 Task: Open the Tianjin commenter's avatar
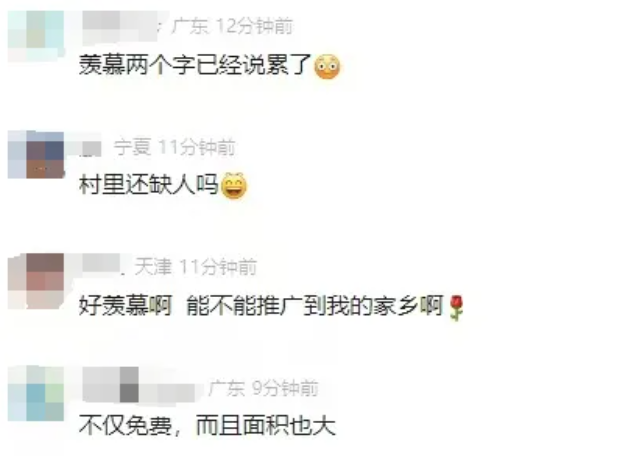36,281
